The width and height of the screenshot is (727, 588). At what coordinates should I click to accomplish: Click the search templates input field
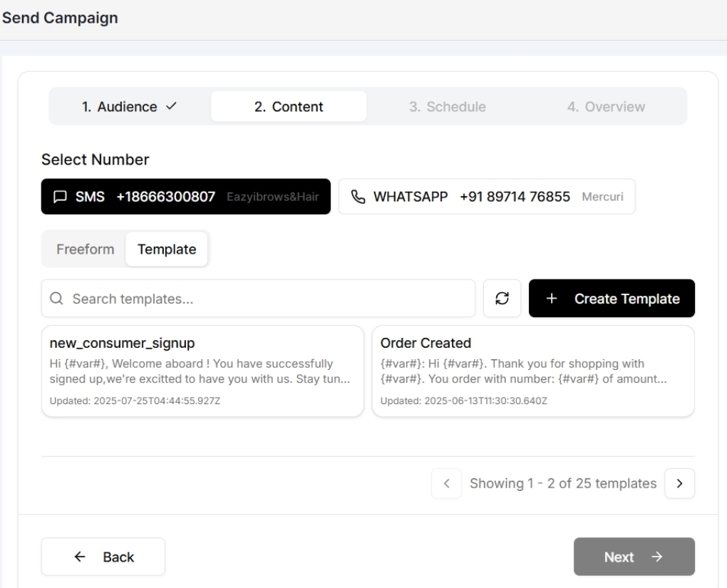coord(257,298)
